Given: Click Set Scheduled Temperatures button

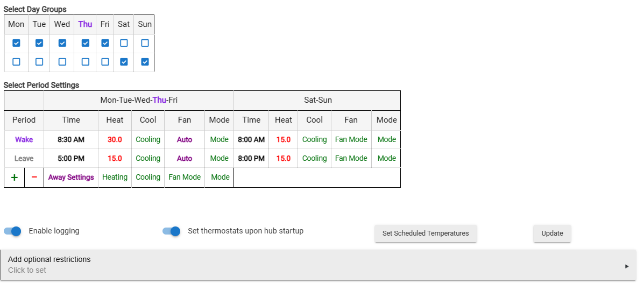Looking at the screenshot, I should 426,233.
